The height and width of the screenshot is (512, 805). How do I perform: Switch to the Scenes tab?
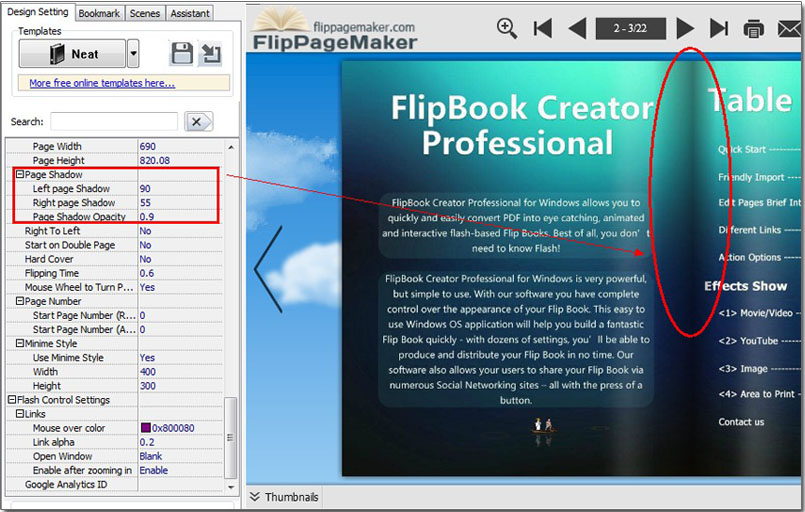145,13
